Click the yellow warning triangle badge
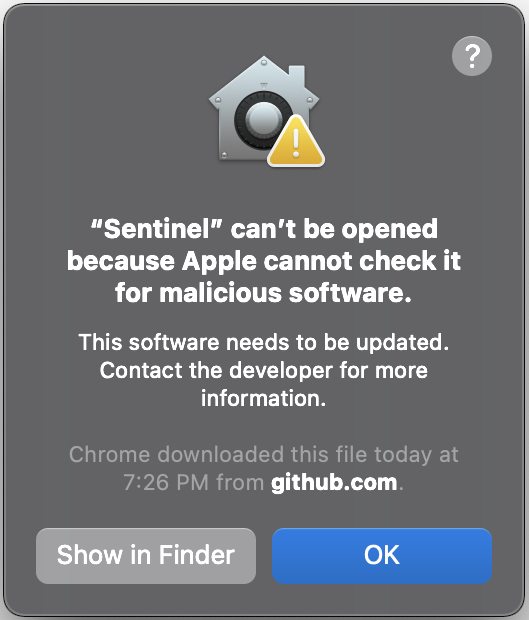The image size is (529, 620). (x=296, y=141)
